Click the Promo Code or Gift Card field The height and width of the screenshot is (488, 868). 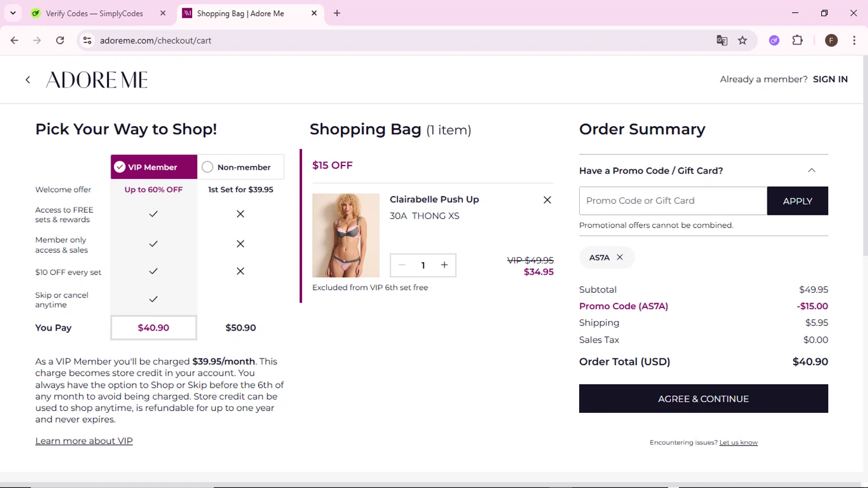click(x=673, y=201)
